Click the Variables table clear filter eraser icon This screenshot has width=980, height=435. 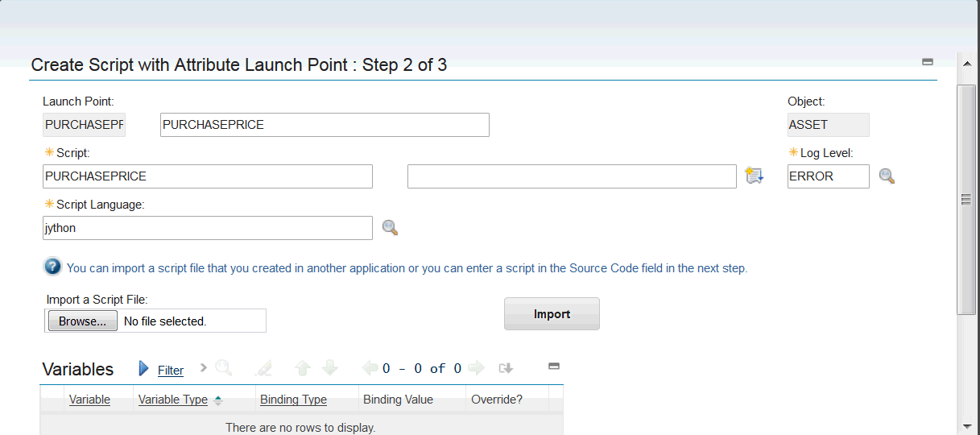point(263,369)
